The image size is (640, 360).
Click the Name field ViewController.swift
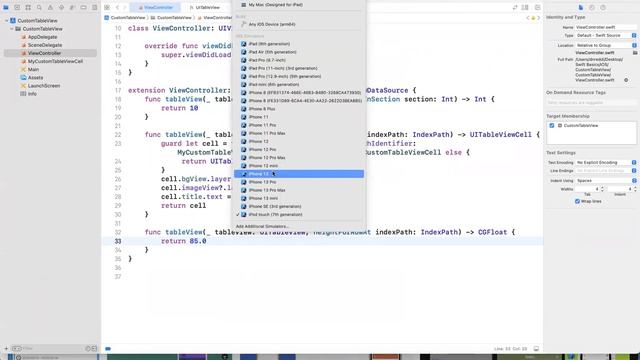tap(606, 27)
